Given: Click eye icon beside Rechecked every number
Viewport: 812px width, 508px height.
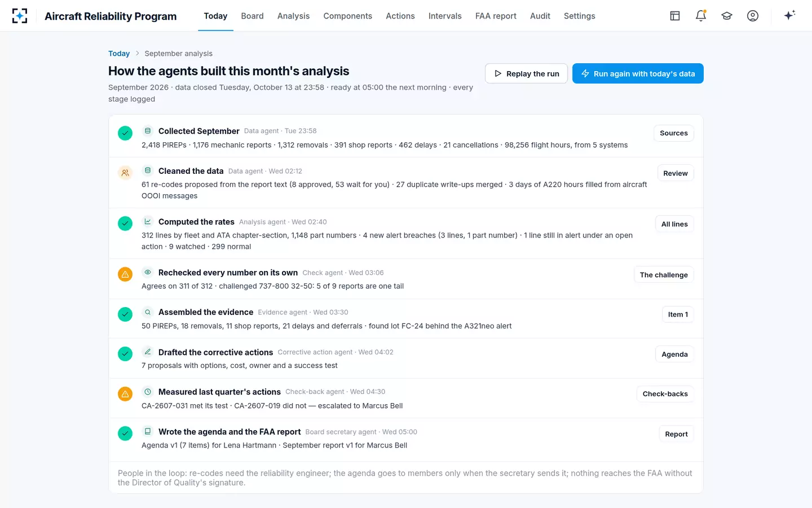Looking at the screenshot, I should 148,272.
